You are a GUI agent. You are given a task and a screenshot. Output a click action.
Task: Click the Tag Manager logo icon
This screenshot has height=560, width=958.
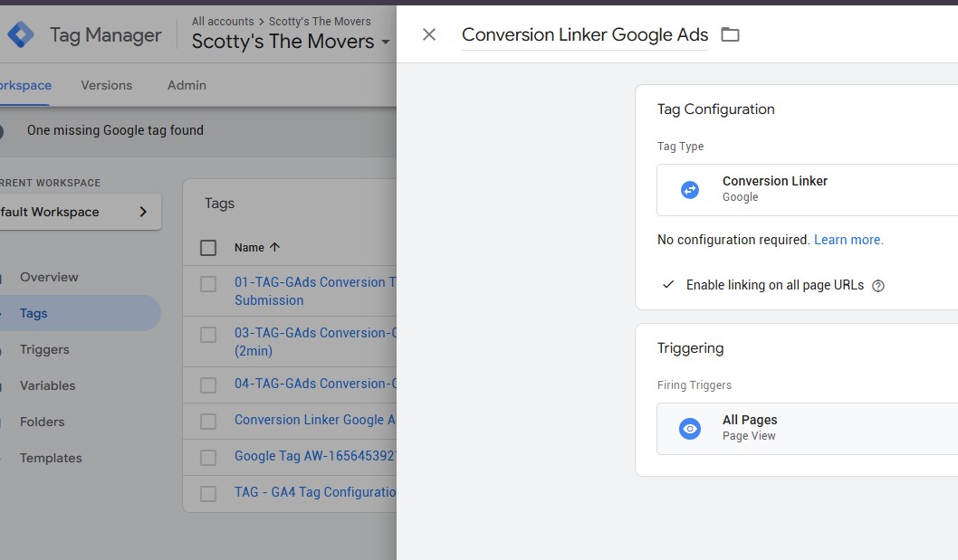point(20,34)
